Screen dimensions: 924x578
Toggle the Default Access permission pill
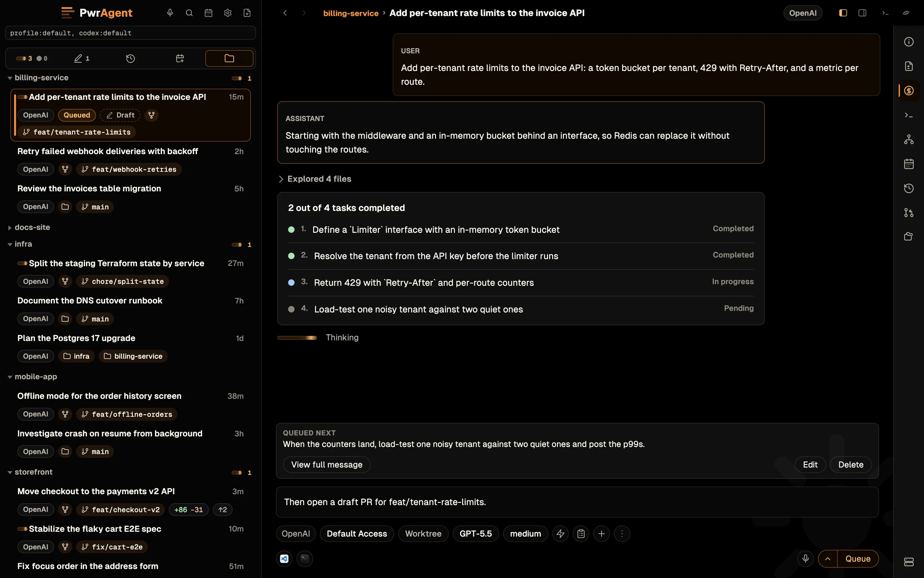[x=357, y=534]
